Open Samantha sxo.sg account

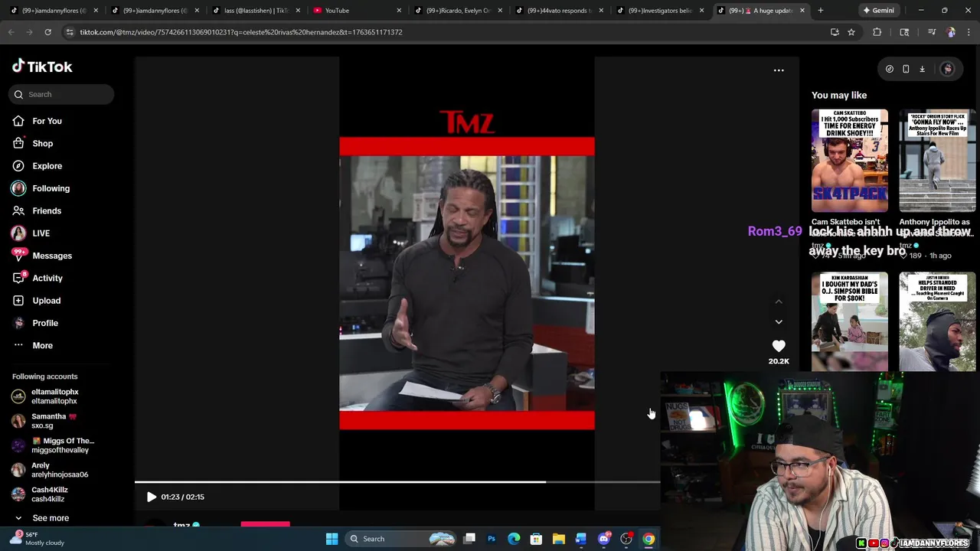pyautogui.click(x=44, y=421)
